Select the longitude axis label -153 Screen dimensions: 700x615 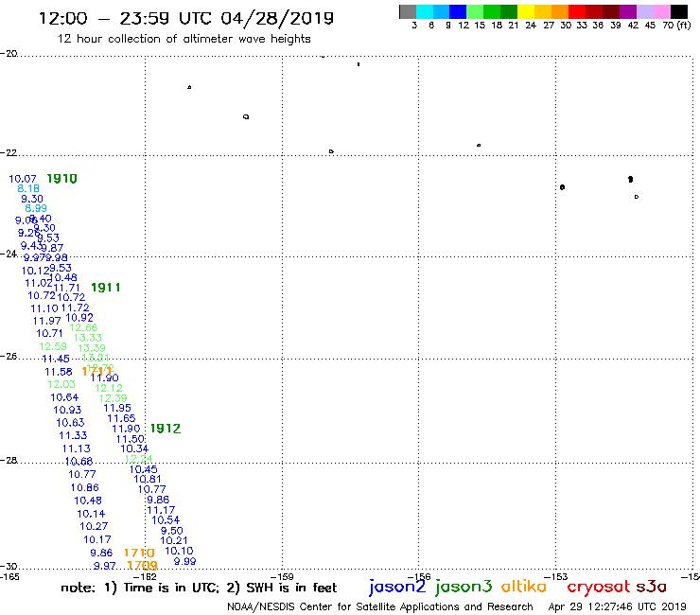click(556, 576)
